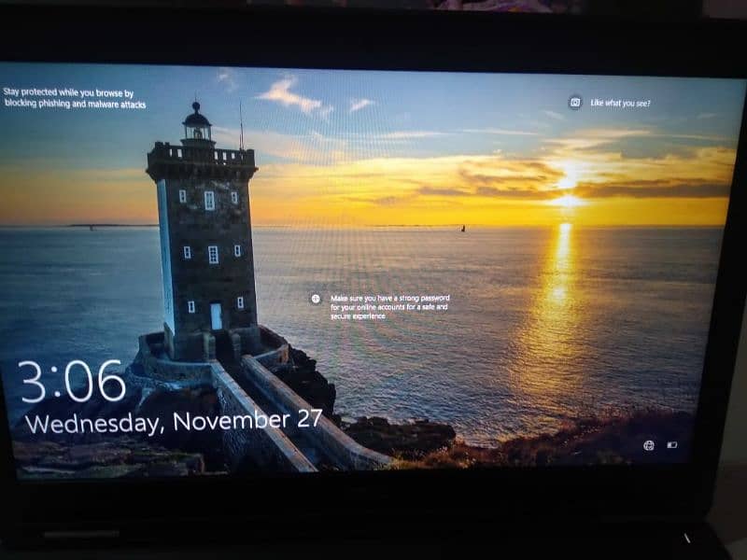The image size is (747, 560).
Task: Click the balcony railing atop the lighthouse
Action: tap(201, 153)
